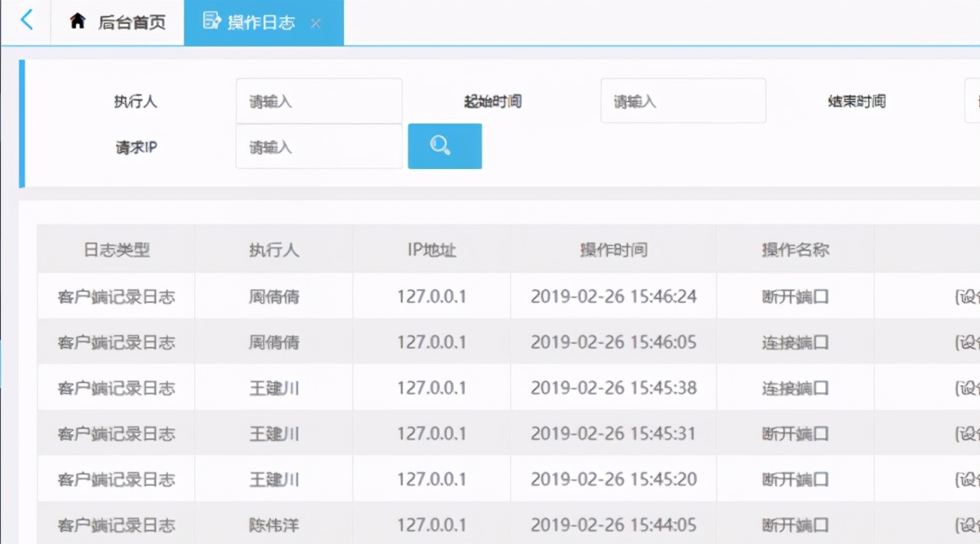Click the 请求IP input field
Image resolution: width=980 pixels, height=544 pixels.
[318, 146]
